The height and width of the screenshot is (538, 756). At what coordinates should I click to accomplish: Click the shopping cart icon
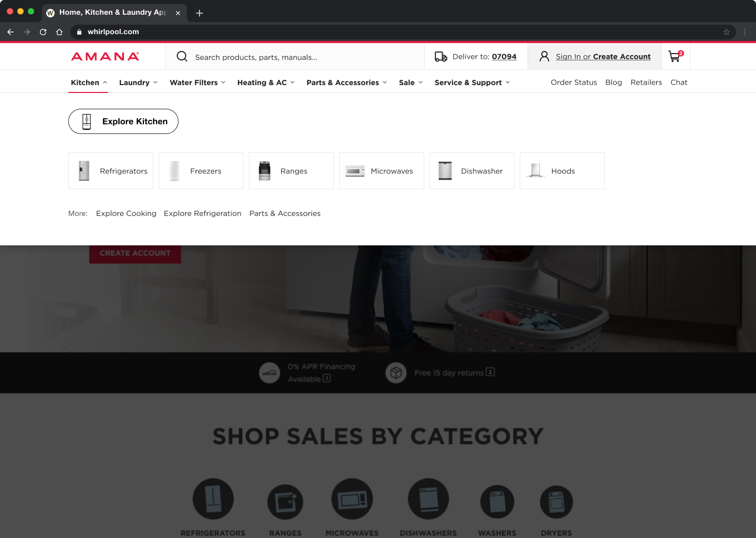(675, 56)
